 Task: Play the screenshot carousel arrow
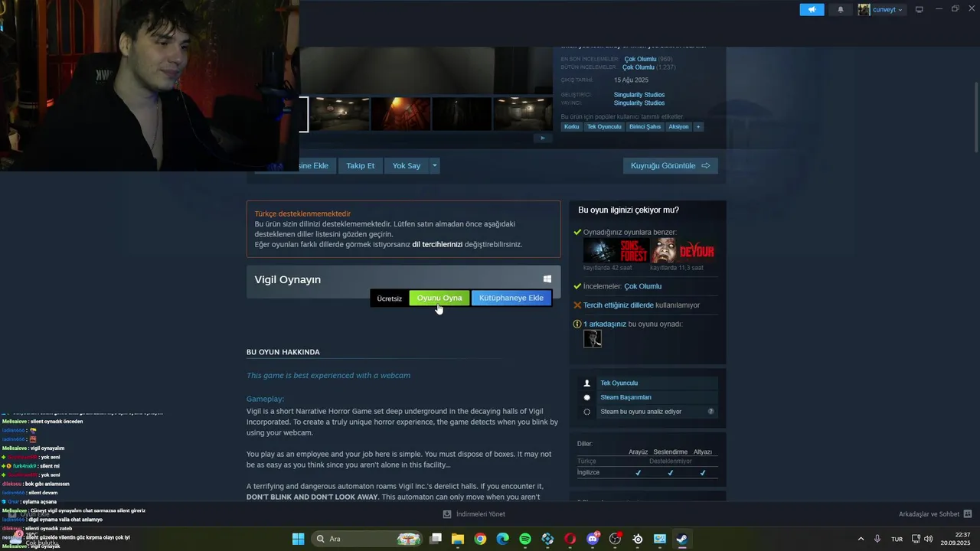(x=542, y=139)
